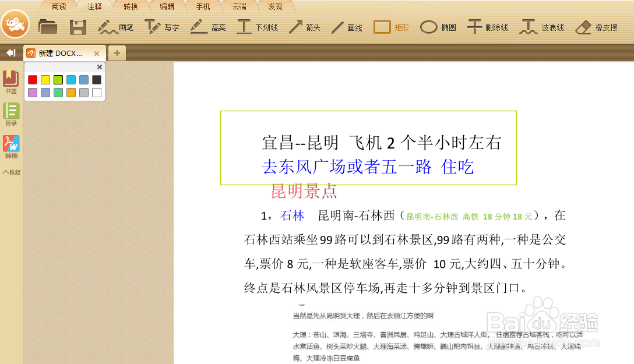Pick the red color swatch

[33, 80]
